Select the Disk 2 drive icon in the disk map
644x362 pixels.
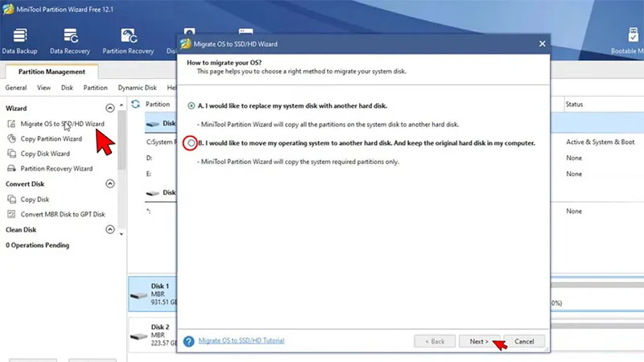pos(138,336)
